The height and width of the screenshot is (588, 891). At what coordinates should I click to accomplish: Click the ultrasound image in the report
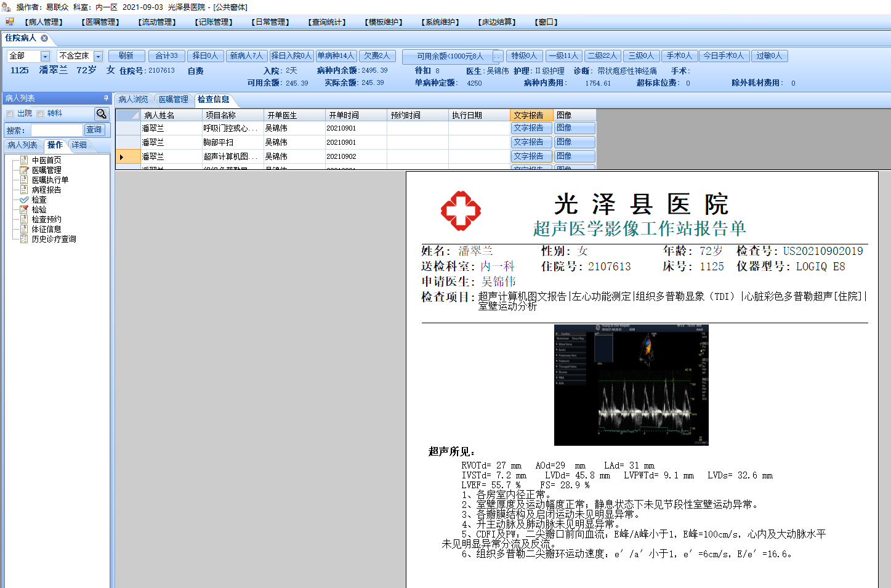click(x=631, y=385)
